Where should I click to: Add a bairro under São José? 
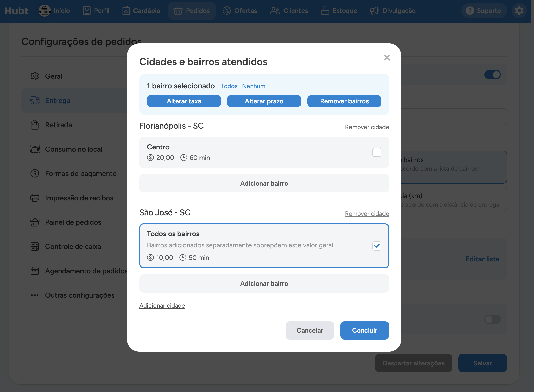point(264,283)
